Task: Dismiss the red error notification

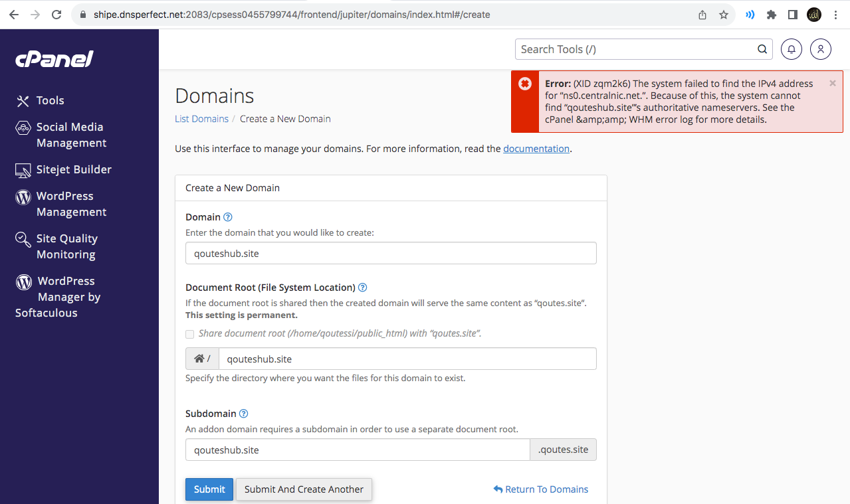Action: pyautogui.click(x=833, y=84)
